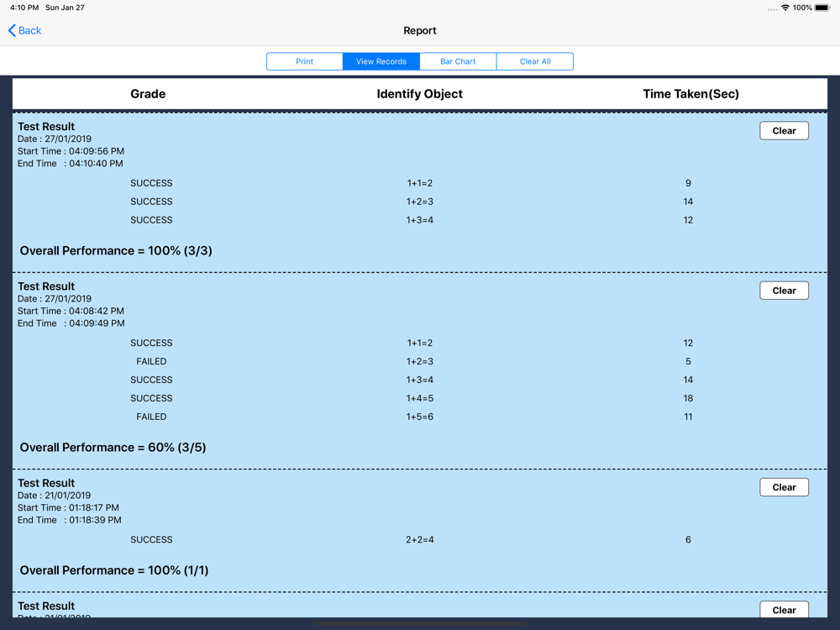The width and height of the screenshot is (840, 630).
Task: Tap the Grade column header
Action: (148, 94)
